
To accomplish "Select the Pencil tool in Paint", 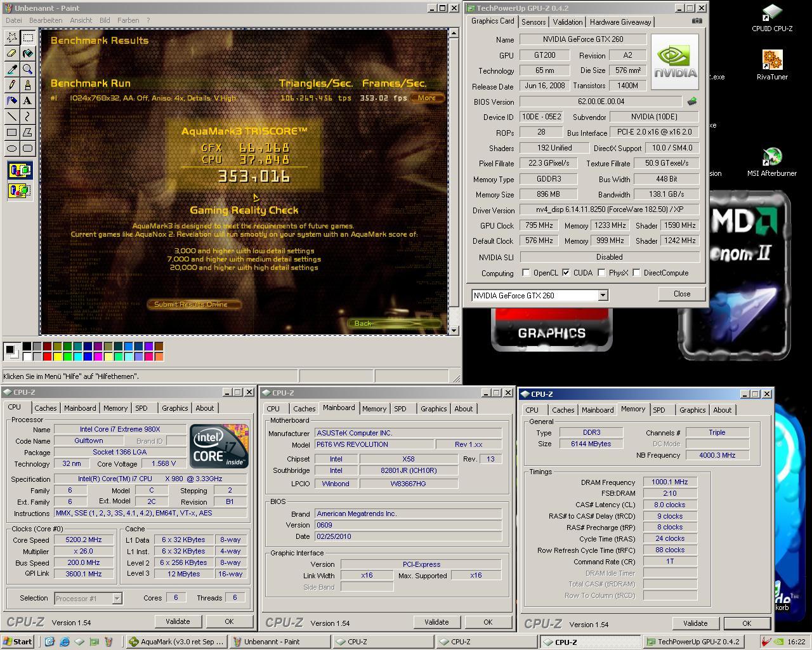I will (x=12, y=85).
